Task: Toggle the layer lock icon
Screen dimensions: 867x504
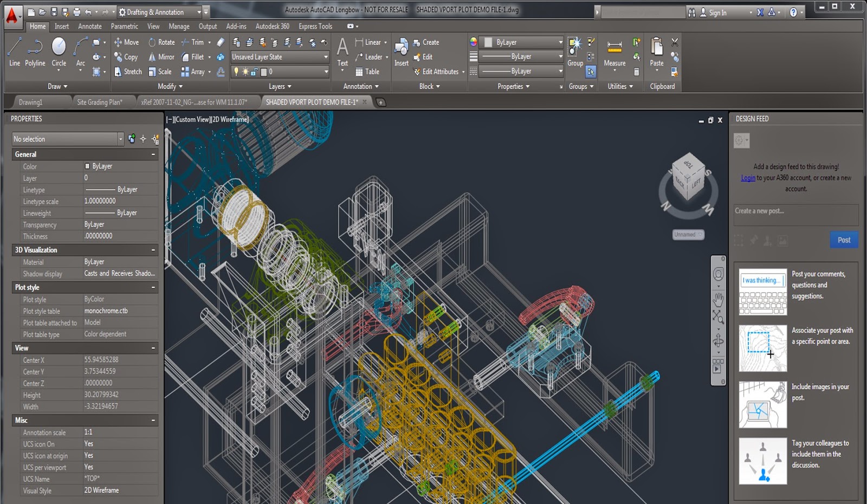Action: [x=254, y=72]
